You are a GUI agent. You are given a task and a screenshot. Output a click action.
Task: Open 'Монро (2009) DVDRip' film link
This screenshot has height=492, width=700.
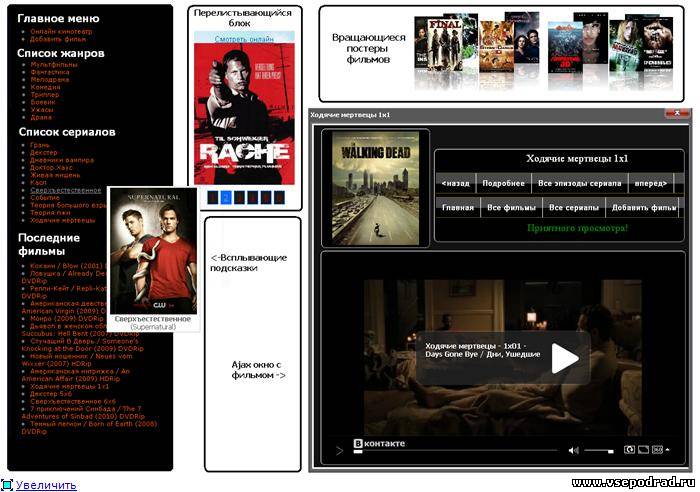(x=67, y=319)
